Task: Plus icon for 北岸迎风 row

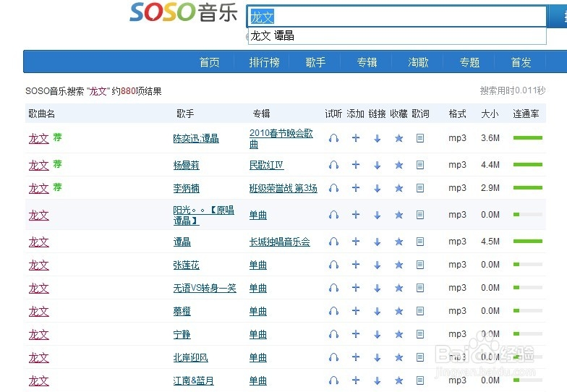Action: [x=356, y=357]
